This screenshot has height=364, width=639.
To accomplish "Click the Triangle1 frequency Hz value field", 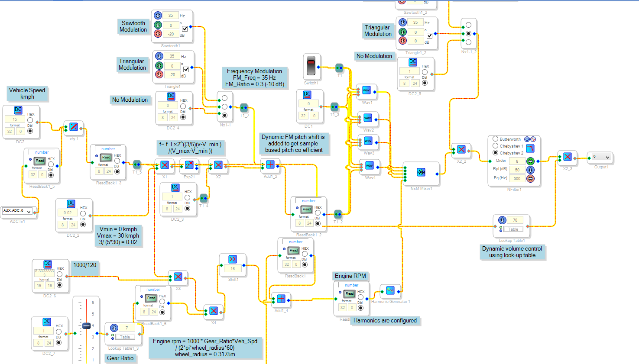I will (x=172, y=56).
